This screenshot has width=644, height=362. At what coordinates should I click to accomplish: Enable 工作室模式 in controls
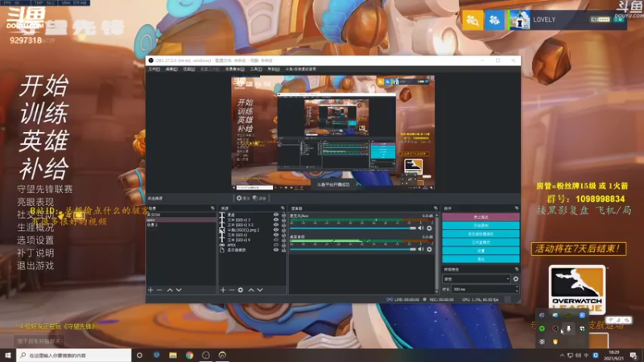click(481, 243)
